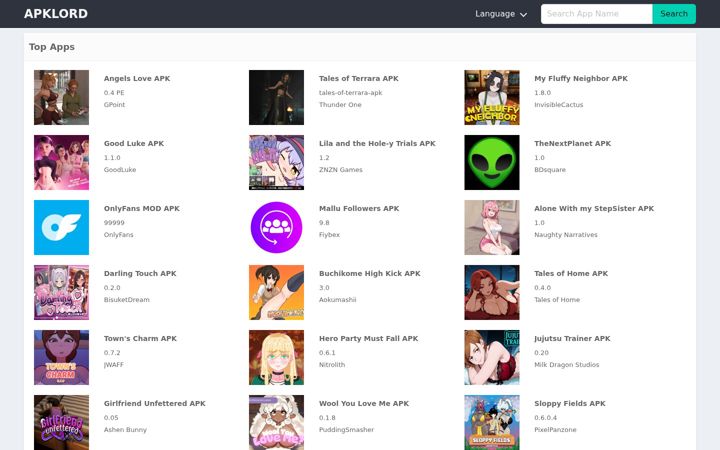Open Lila and the Hole-y Trials APK
The height and width of the screenshot is (450, 720).
click(377, 143)
